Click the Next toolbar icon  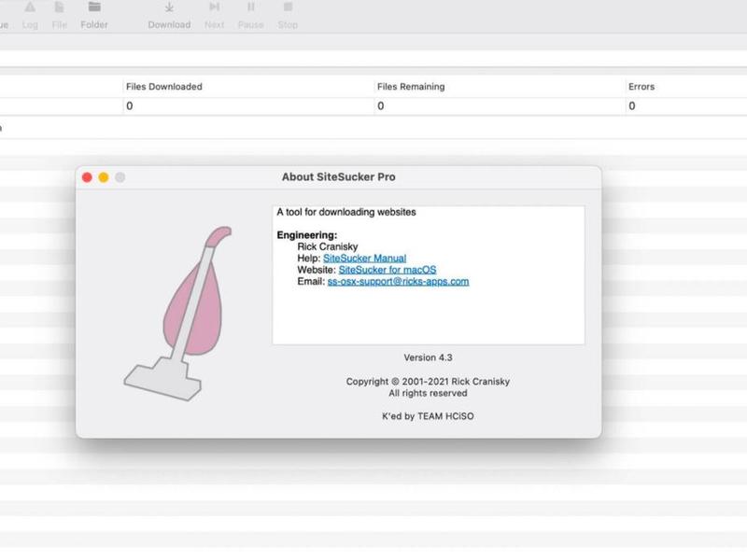pos(215,14)
